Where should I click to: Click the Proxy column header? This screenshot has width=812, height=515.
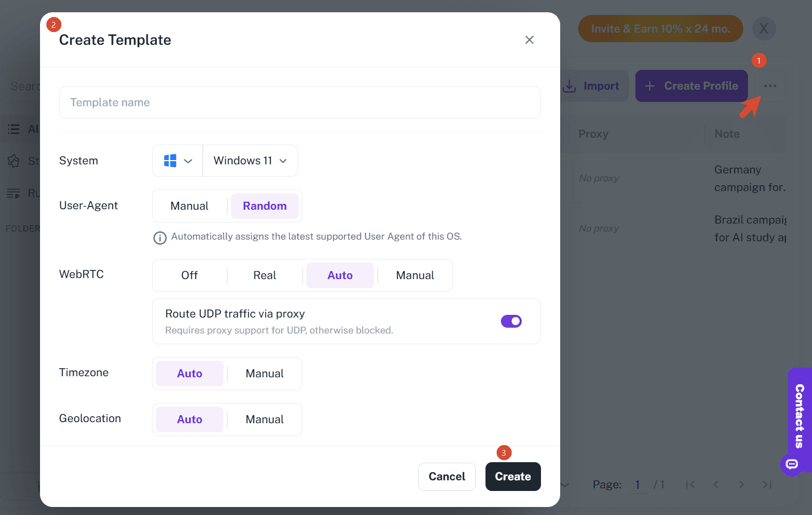593,134
